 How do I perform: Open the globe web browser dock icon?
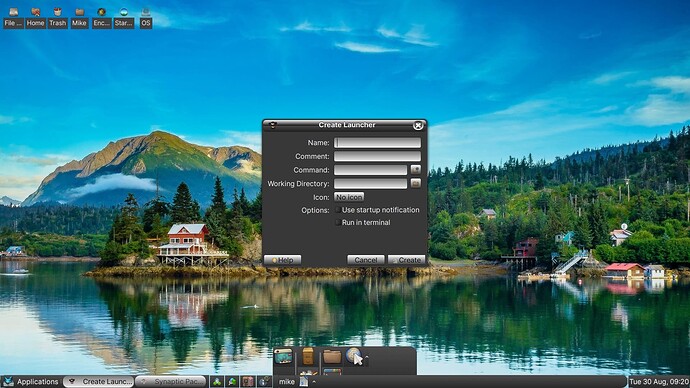click(353, 355)
